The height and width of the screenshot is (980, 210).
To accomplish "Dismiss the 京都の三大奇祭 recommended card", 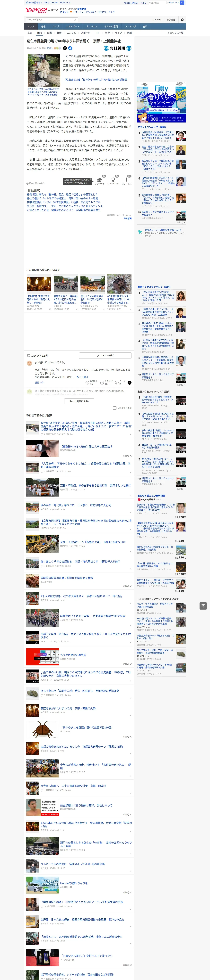I will coord(50,309).
